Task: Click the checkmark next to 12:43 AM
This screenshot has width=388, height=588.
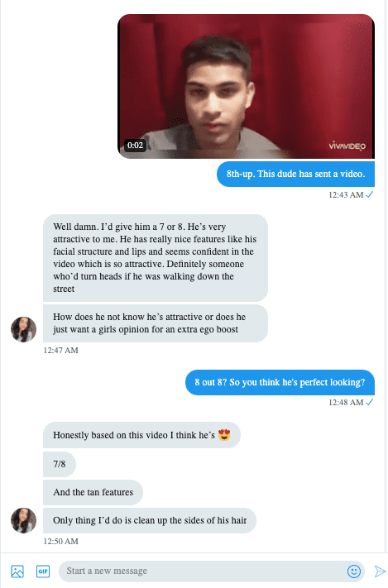Action: click(x=370, y=194)
